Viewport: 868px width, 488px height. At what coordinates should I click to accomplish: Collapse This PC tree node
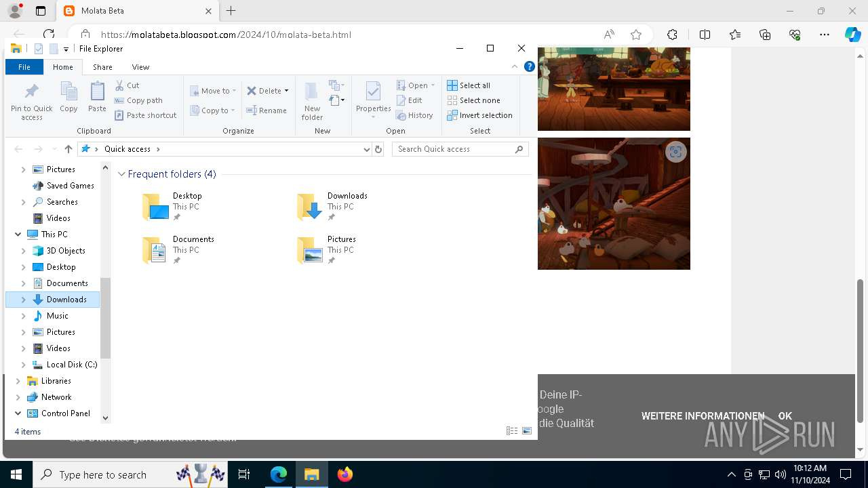click(x=18, y=235)
